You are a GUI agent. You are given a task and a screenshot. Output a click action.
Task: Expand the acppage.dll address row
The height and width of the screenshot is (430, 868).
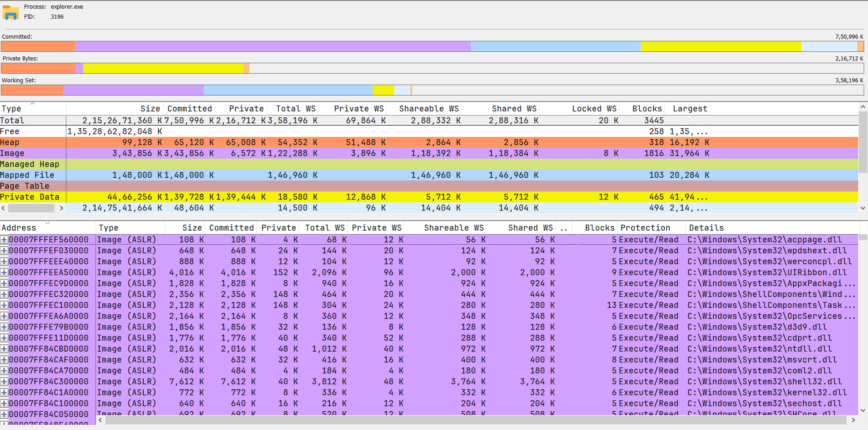[4, 240]
